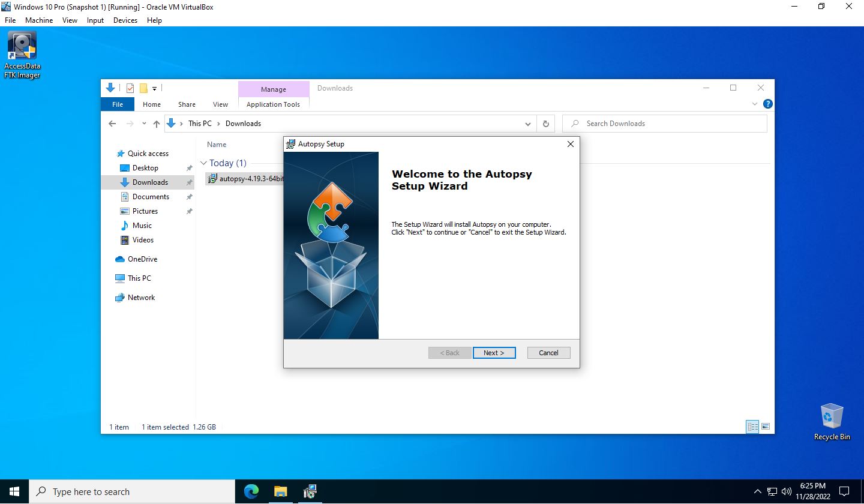Go up one folder level in Explorer

(x=157, y=124)
